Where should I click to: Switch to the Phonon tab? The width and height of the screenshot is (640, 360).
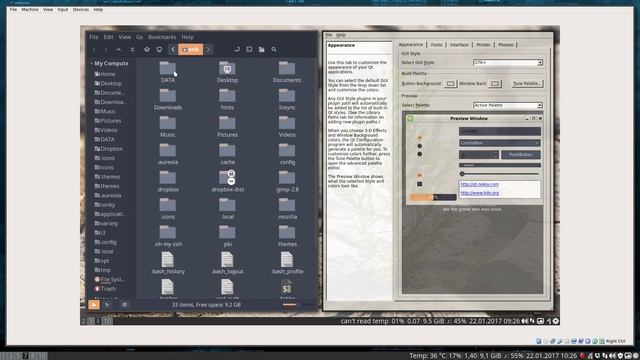point(506,45)
